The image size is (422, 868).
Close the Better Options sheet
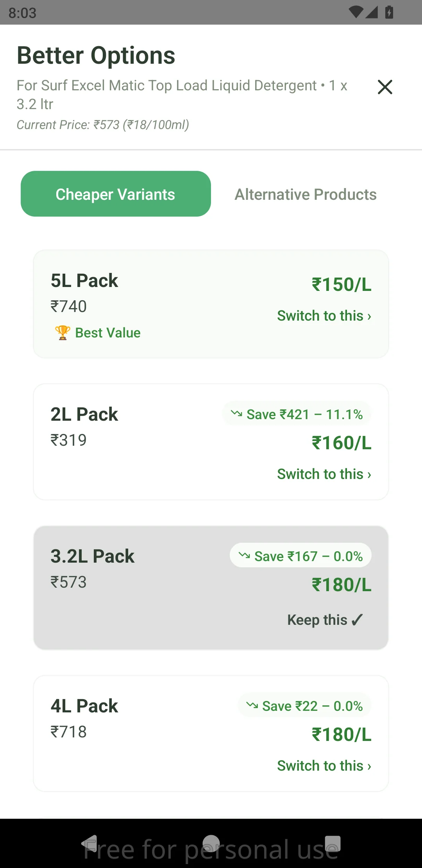pyautogui.click(x=385, y=87)
